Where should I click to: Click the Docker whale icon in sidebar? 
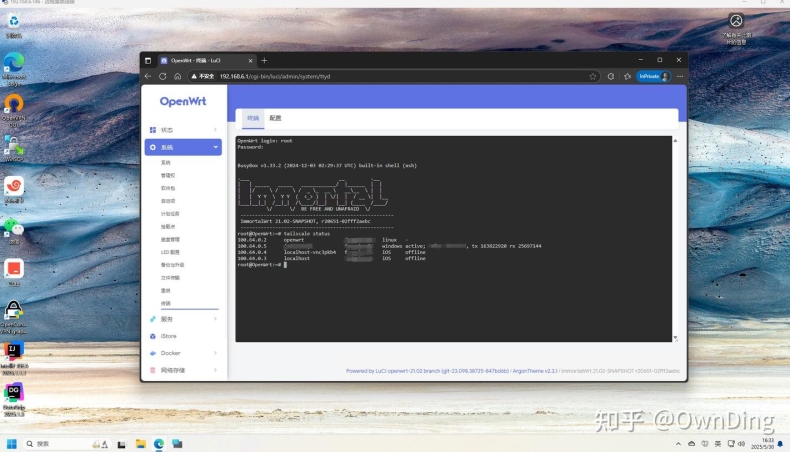click(153, 353)
